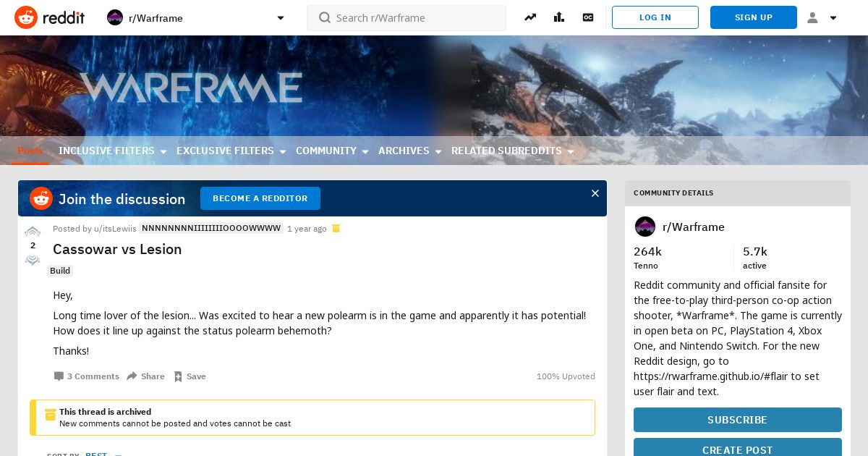Save the Cassowar vs Lesion post
Viewport: 868px width, 456px height.
(x=190, y=376)
